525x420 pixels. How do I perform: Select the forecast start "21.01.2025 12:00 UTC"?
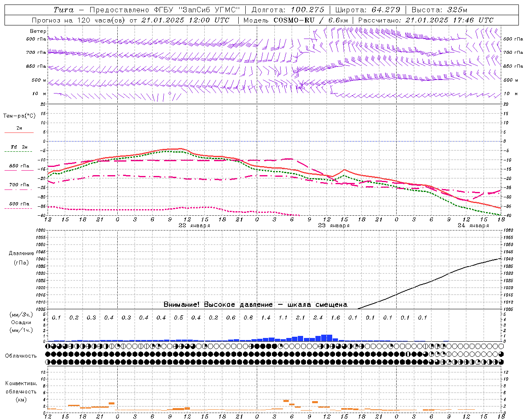click(x=186, y=20)
